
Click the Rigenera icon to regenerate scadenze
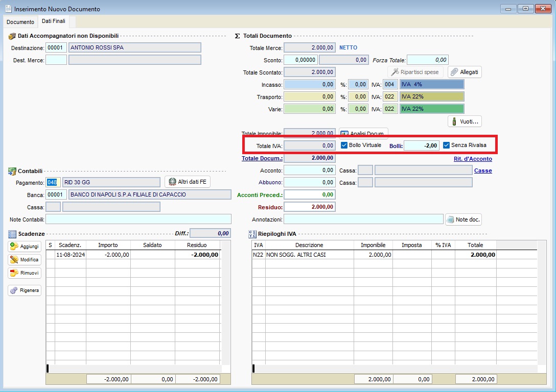coord(24,290)
